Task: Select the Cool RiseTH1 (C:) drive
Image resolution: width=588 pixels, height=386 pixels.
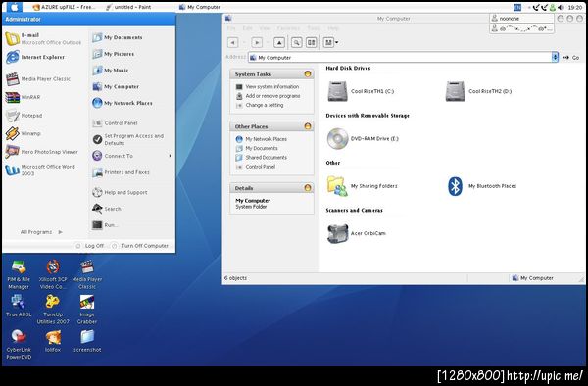Action: tap(361, 91)
